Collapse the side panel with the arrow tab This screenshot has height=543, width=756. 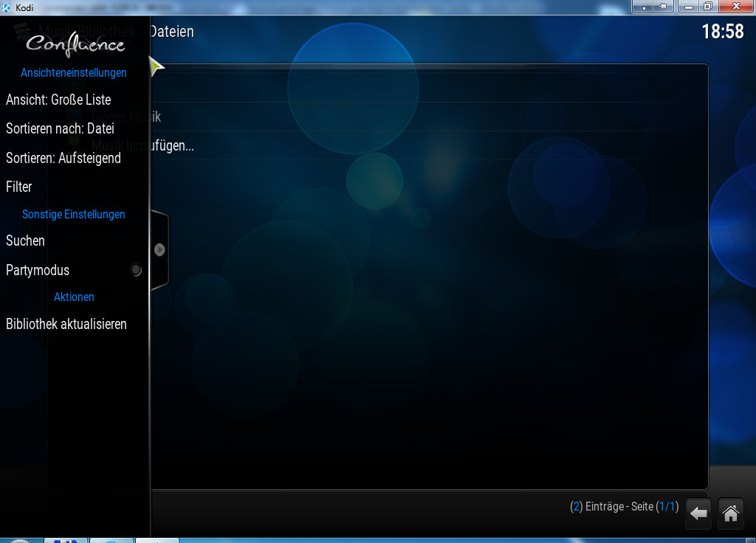pos(159,249)
